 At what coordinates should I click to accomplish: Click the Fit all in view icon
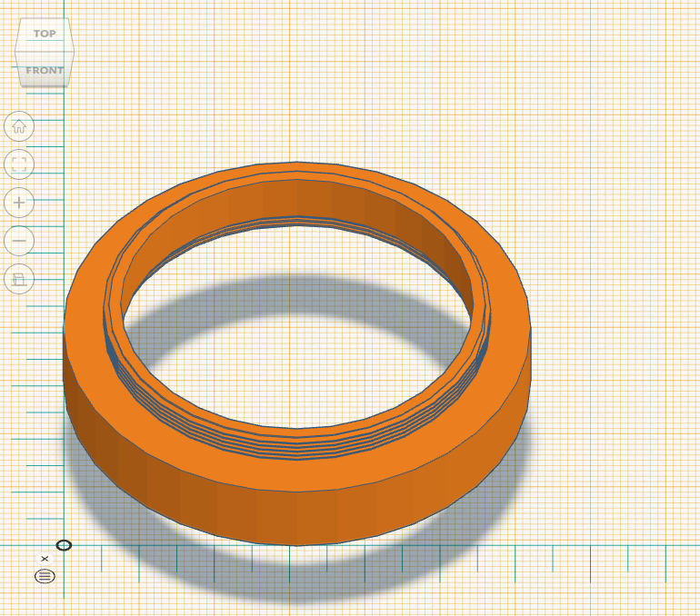[19, 164]
